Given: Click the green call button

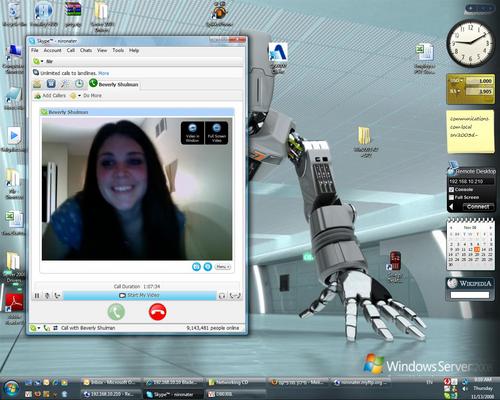Looking at the screenshot, I should [x=116, y=312].
